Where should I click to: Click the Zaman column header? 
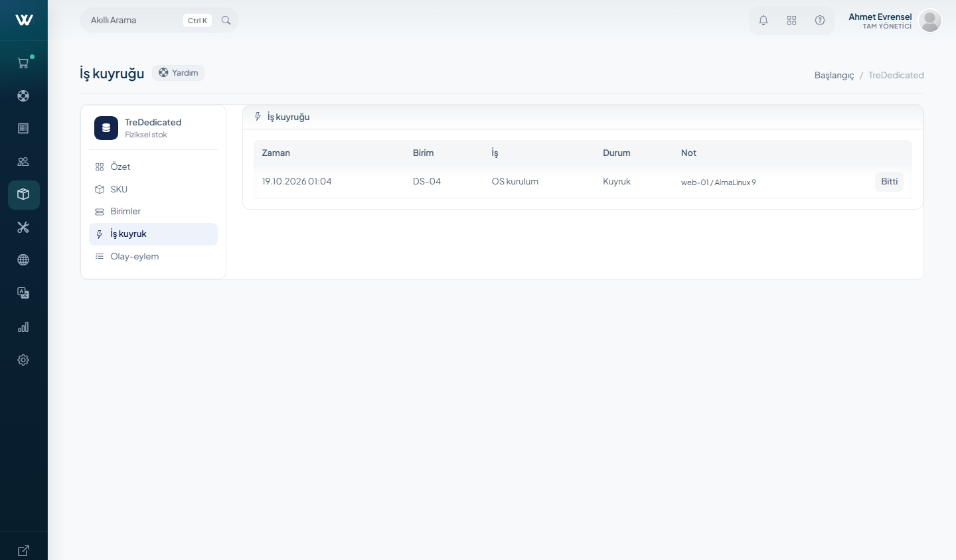[x=276, y=153]
